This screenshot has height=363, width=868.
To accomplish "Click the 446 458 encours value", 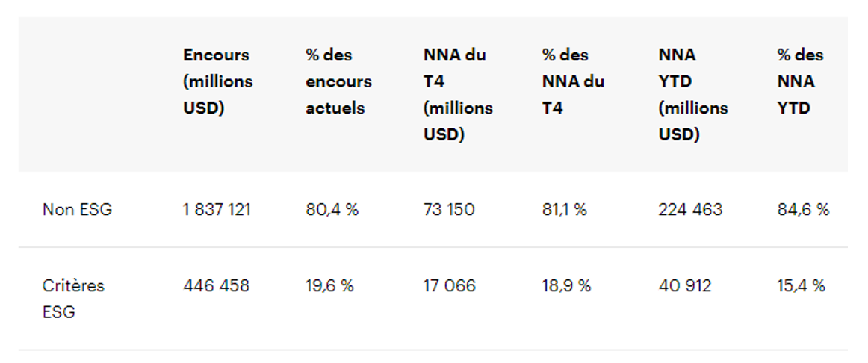I will point(216,286).
